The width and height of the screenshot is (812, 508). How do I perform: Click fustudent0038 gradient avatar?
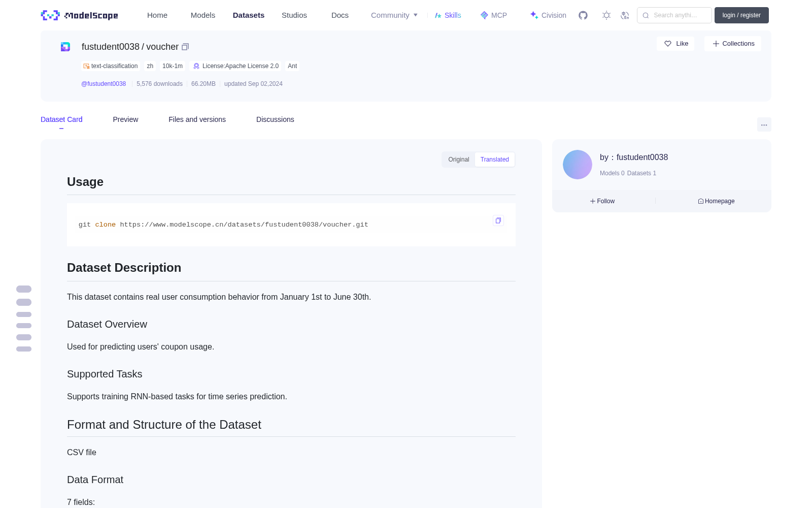pyautogui.click(x=578, y=165)
